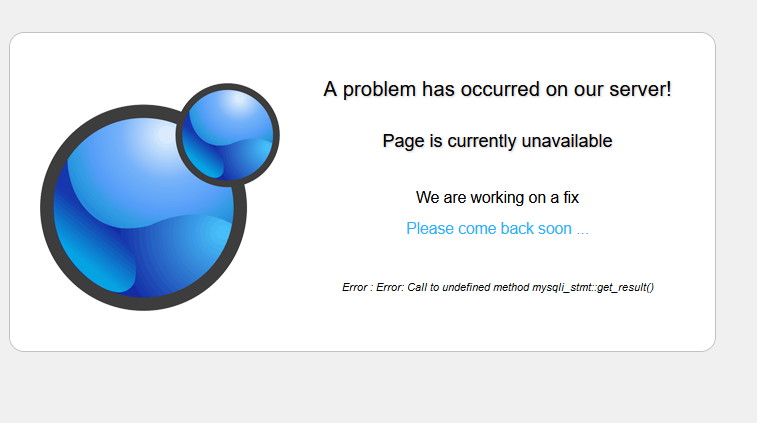Click the cyan patch at the large sphere's bottom

(x=104, y=270)
